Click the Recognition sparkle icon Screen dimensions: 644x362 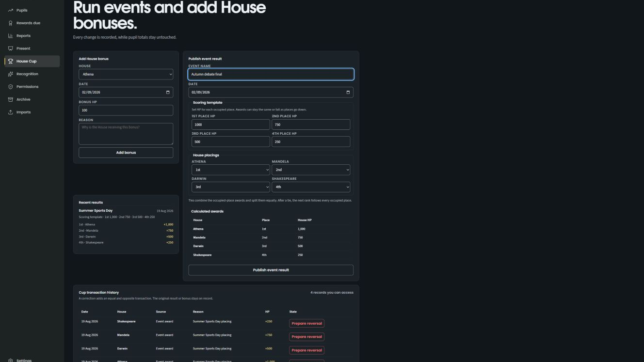[11, 74]
